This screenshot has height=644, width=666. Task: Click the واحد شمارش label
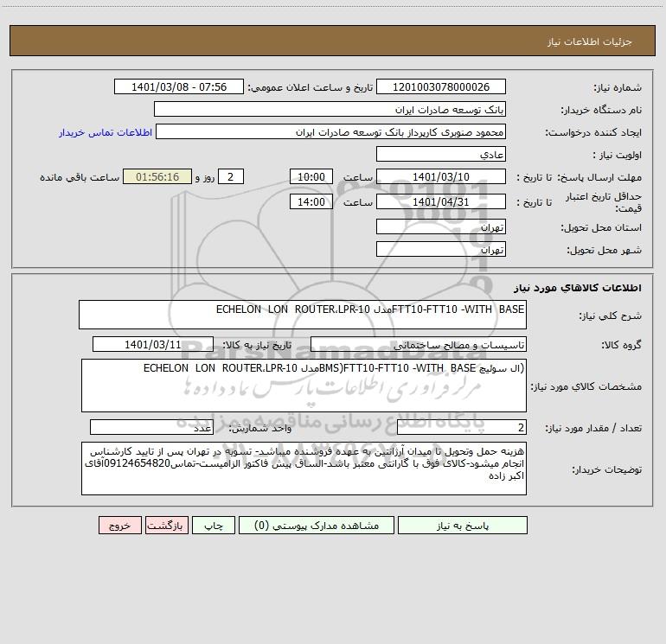(x=260, y=428)
